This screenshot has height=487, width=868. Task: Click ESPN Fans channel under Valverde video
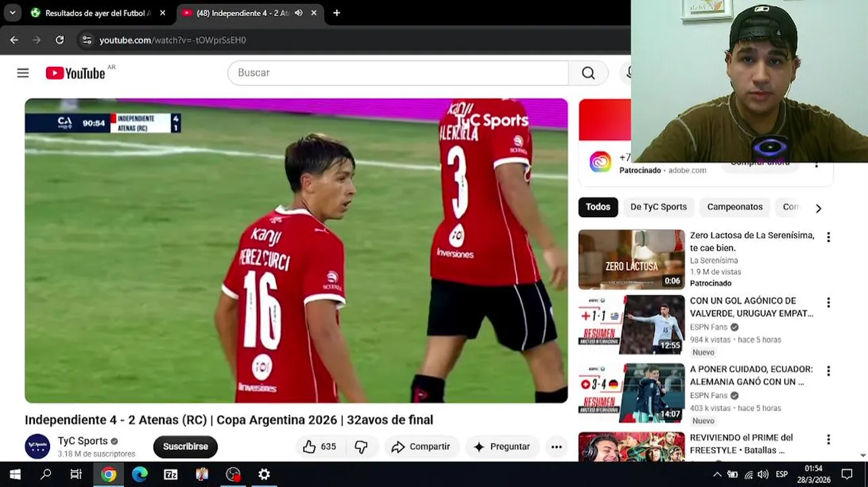point(708,327)
